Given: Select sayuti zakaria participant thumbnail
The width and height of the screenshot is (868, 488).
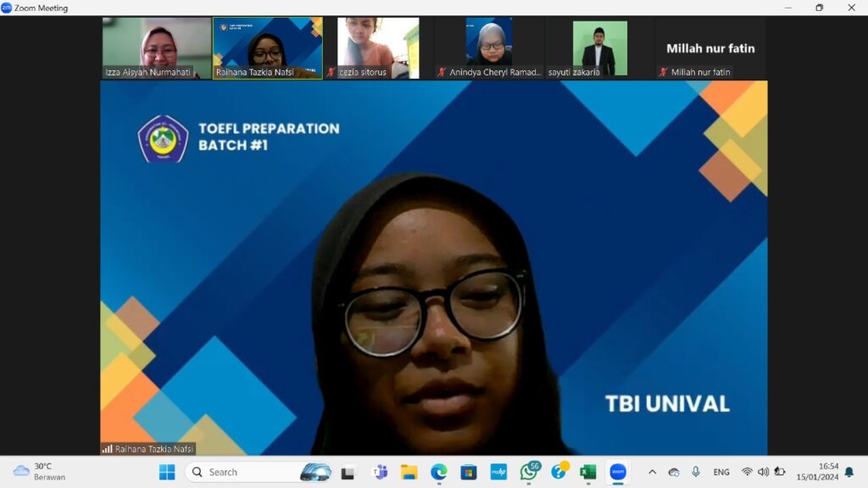Looking at the screenshot, I should 600,48.
